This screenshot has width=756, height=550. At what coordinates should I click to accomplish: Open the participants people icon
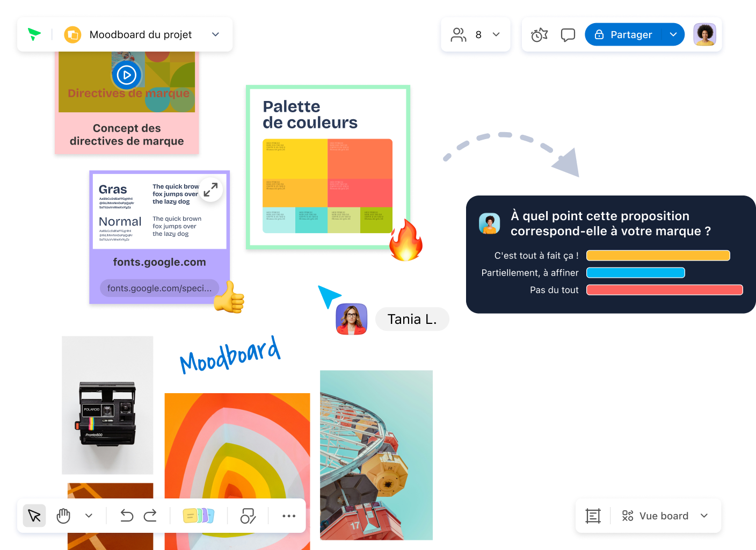tap(459, 35)
